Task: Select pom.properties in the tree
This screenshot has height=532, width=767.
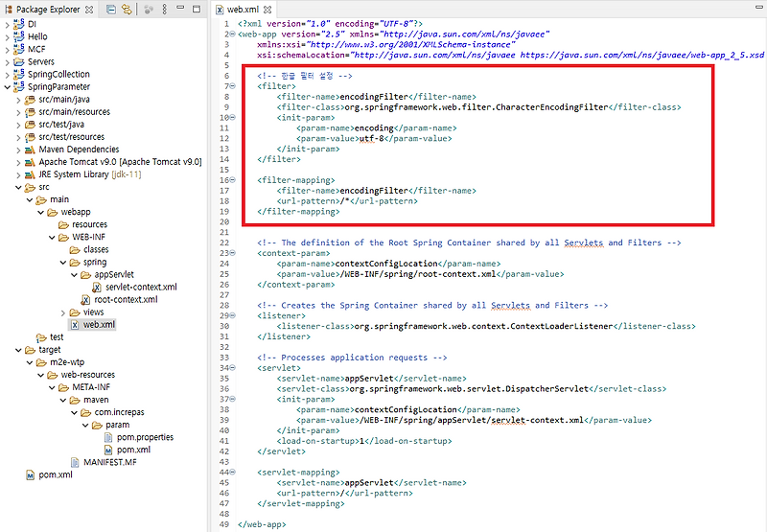Action: coord(145,437)
